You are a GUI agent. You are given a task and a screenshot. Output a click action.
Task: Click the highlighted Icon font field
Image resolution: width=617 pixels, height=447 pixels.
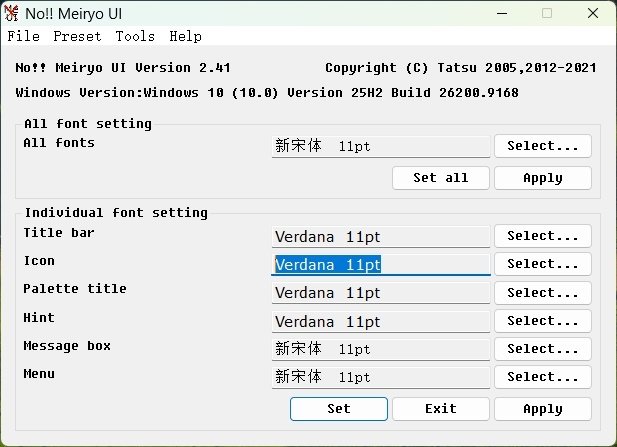click(x=381, y=264)
